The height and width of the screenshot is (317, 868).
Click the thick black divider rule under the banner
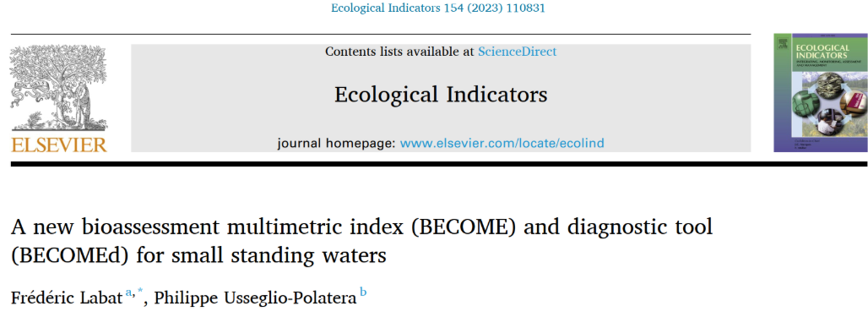click(x=439, y=164)
